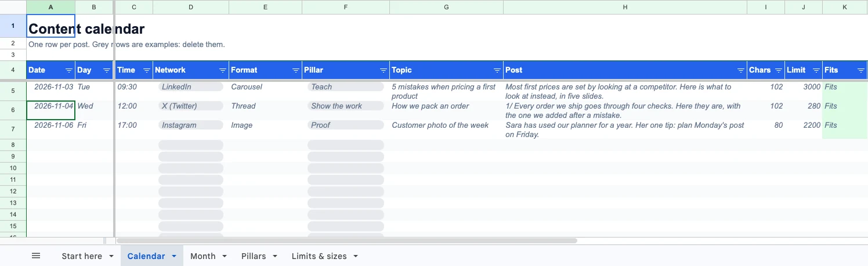Select row 1 header
Viewport: 868px width, 266px height.
[x=13, y=26]
